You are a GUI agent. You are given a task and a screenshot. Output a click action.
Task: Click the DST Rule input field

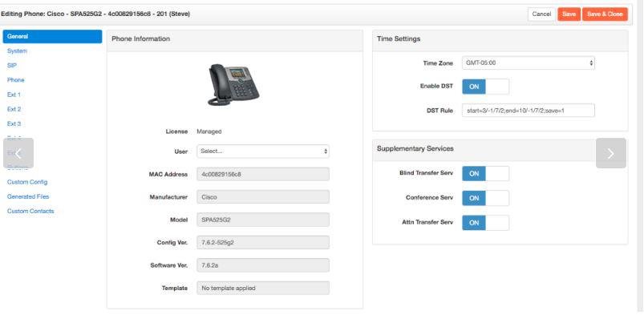529,111
